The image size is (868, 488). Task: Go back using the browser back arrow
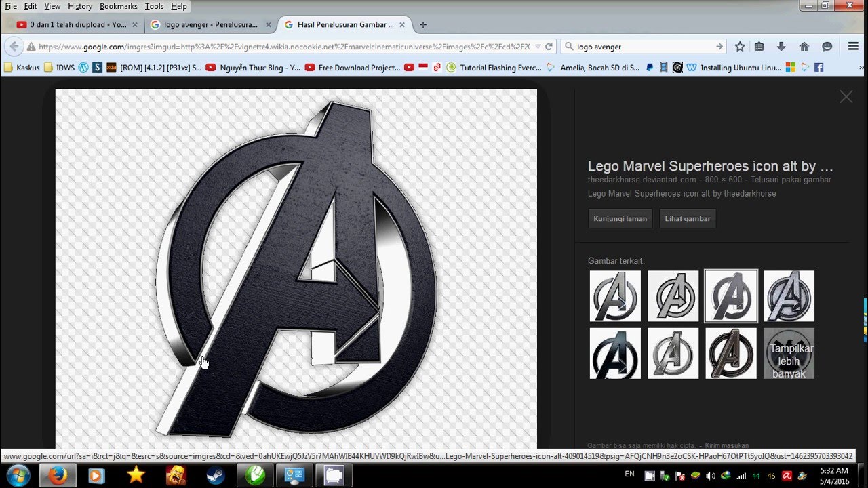[13, 47]
